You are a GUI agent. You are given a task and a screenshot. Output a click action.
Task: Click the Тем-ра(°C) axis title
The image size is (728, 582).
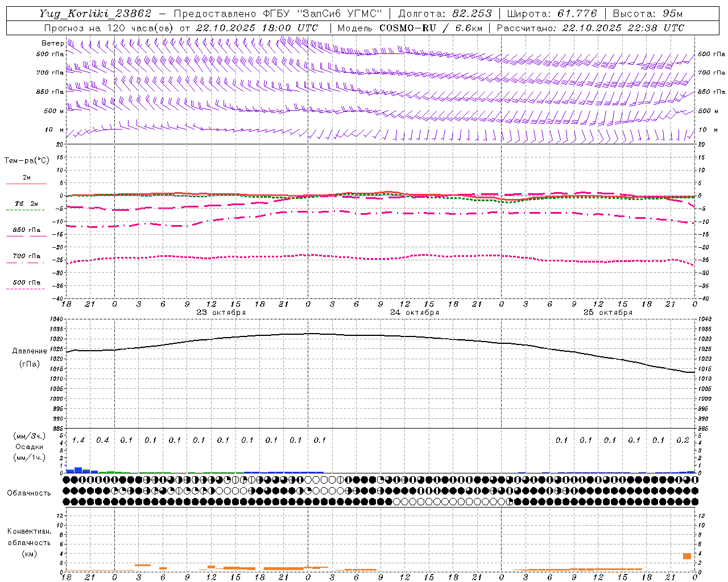(27, 161)
